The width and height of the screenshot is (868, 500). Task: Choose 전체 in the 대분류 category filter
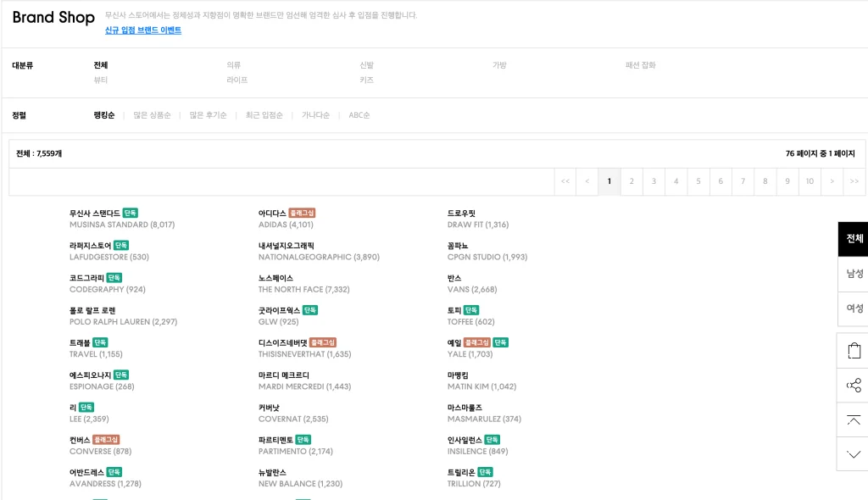100,64
